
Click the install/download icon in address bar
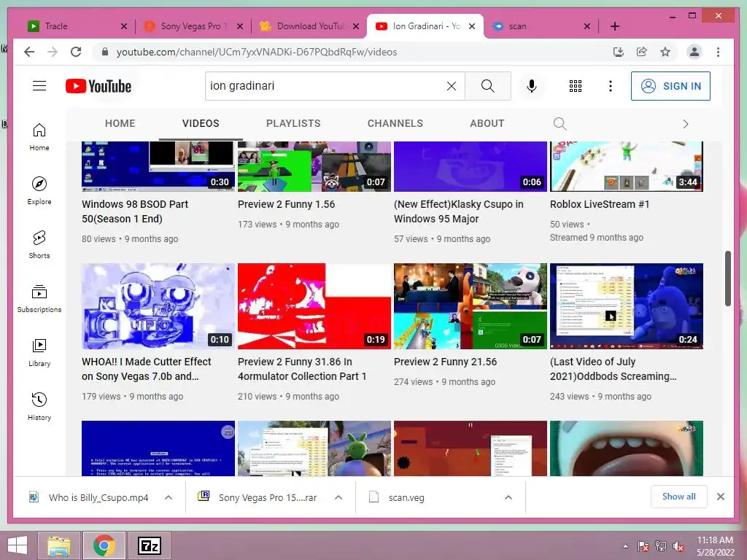[619, 52]
